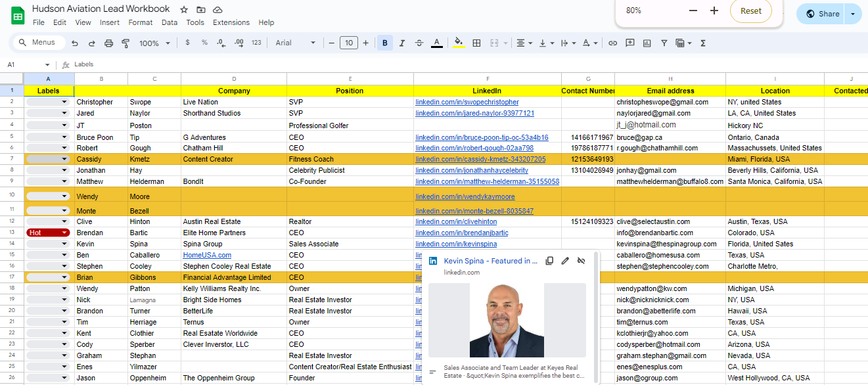Open Jared Naylor's LinkedIn link

coord(474,113)
